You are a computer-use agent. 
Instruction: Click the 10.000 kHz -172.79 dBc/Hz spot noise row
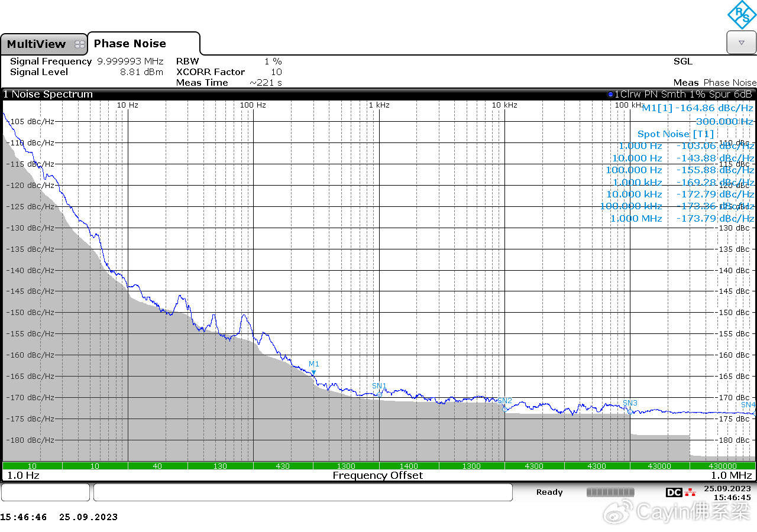(x=680, y=194)
